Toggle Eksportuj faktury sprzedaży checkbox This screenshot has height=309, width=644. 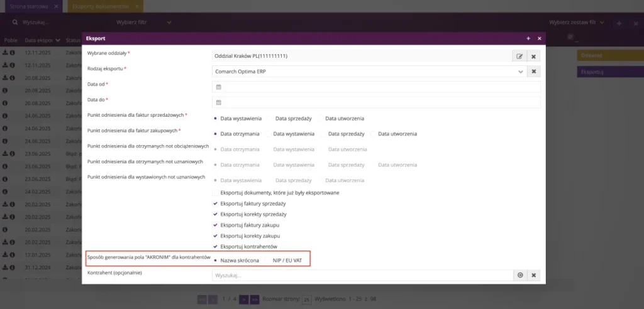point(215,203)
